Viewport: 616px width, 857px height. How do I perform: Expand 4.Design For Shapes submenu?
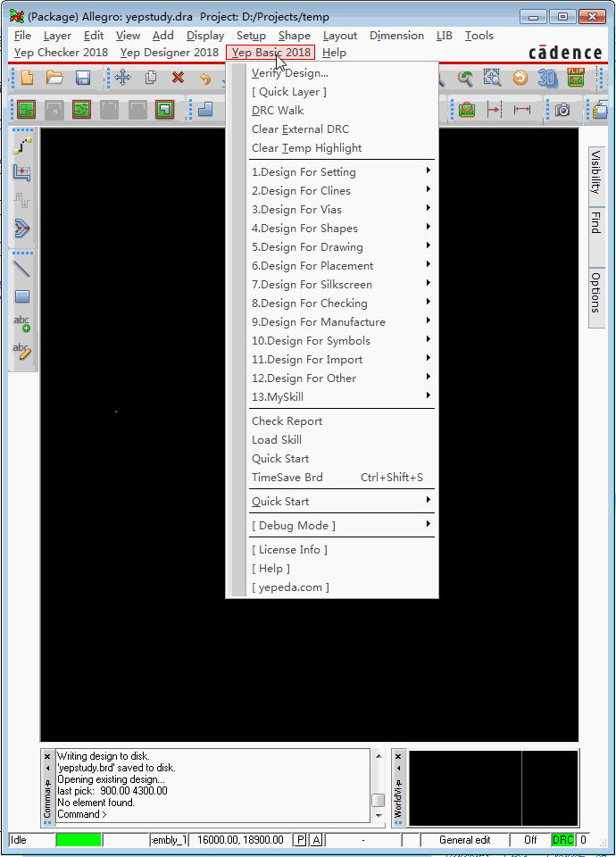[342, 229]
